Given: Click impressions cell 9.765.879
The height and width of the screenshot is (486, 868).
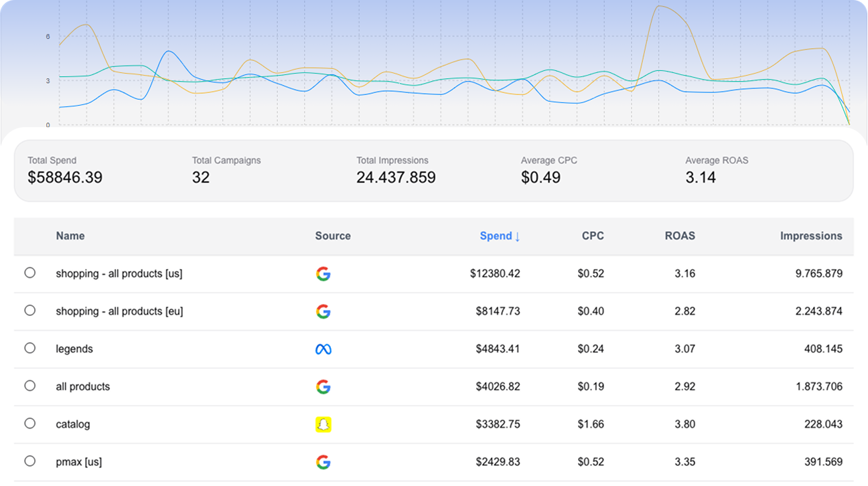Looking at the screenshot, I should [818, 274].
